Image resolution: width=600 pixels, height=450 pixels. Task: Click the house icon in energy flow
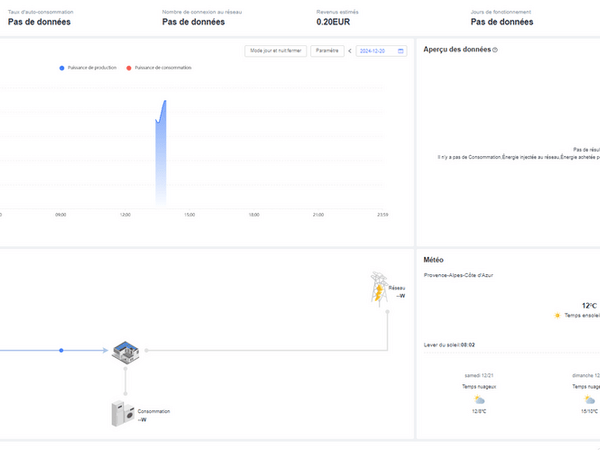(x=126, y=350)
